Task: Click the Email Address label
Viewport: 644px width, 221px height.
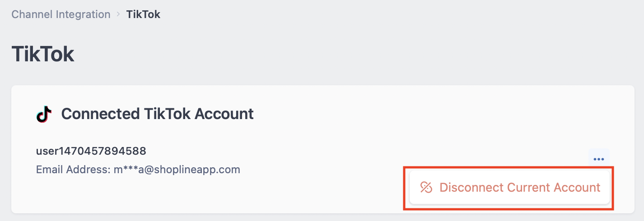Action: click(73, 170)
